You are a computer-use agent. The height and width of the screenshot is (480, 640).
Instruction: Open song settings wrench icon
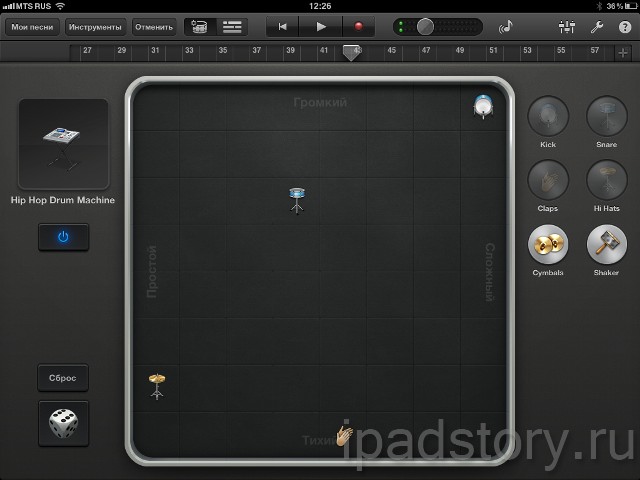click(597, 27)
